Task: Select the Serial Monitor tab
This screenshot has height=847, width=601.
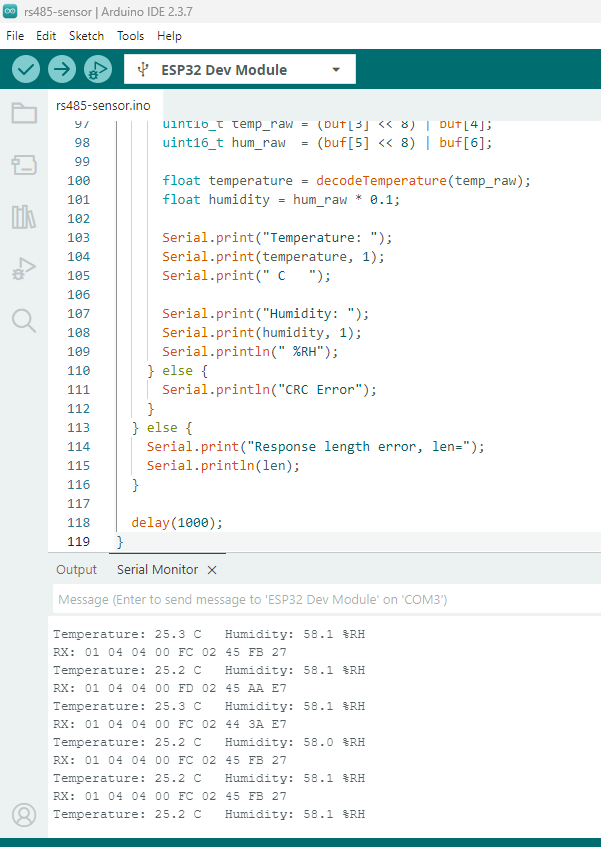Action: [157, 569]
